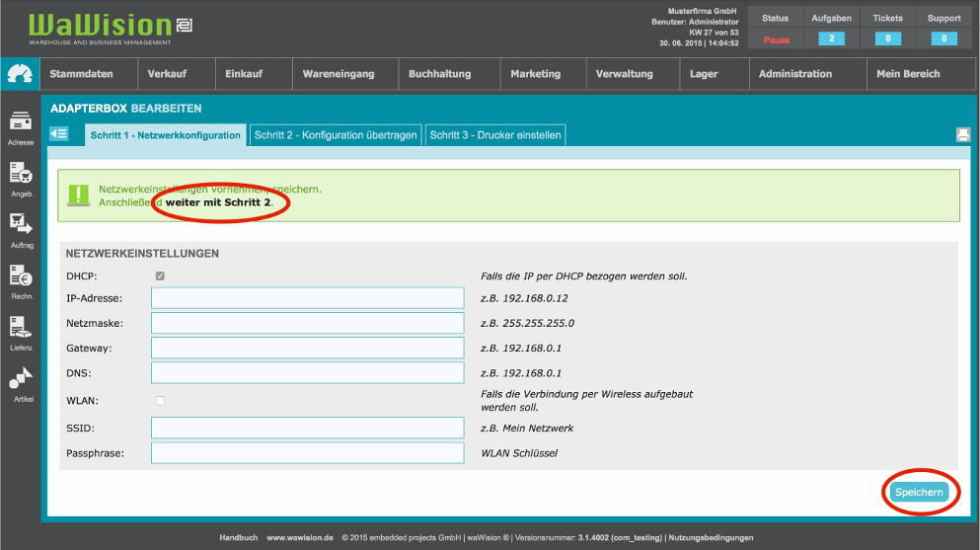Open the Lieferung sidebar icon

click(x=21, y=328)
